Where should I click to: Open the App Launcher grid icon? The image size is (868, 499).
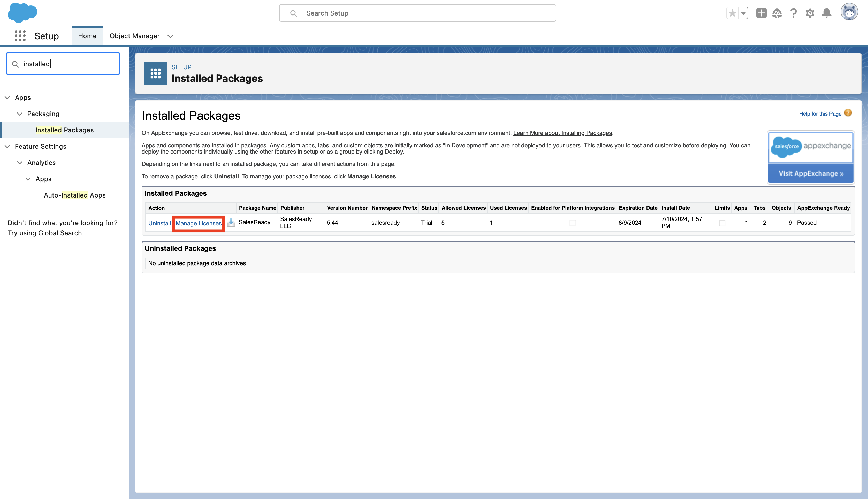(20, 36)
